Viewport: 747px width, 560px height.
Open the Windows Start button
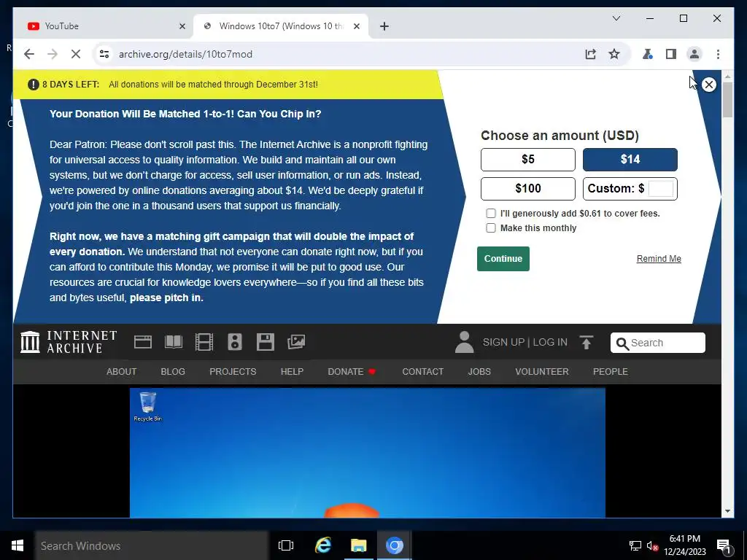click(18, 545)
